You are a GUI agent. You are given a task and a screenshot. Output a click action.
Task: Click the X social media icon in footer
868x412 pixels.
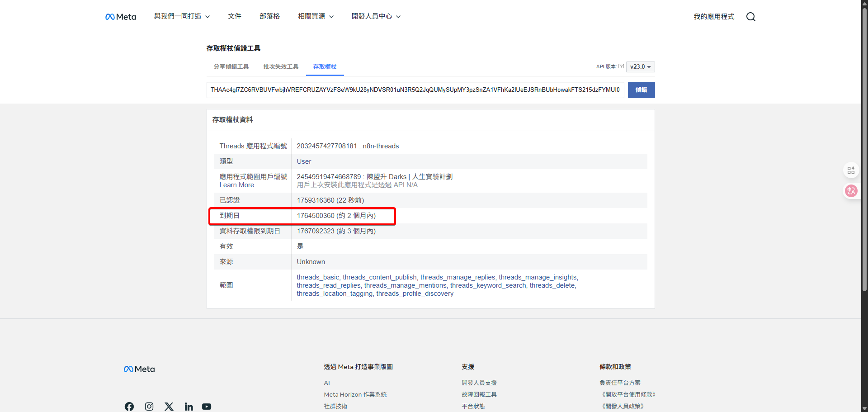169,406
